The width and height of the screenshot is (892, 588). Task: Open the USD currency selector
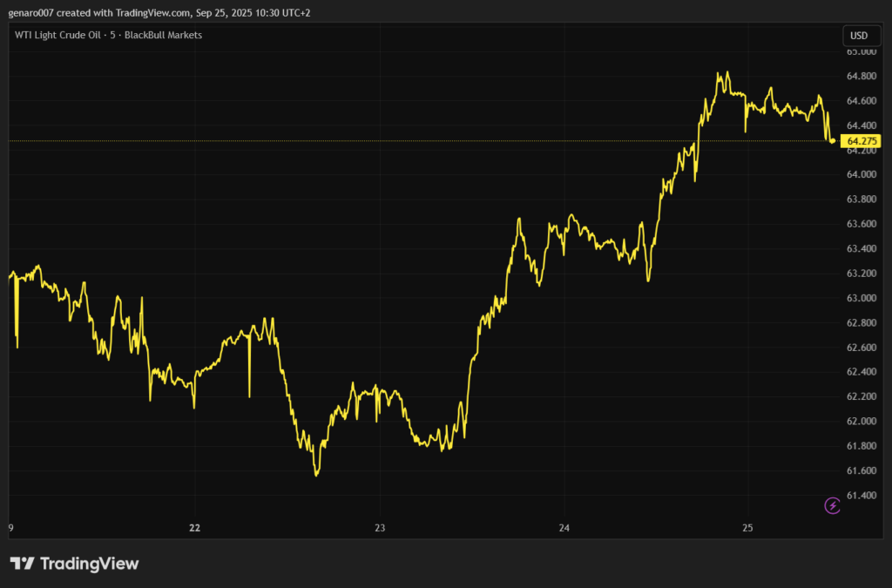859,36
